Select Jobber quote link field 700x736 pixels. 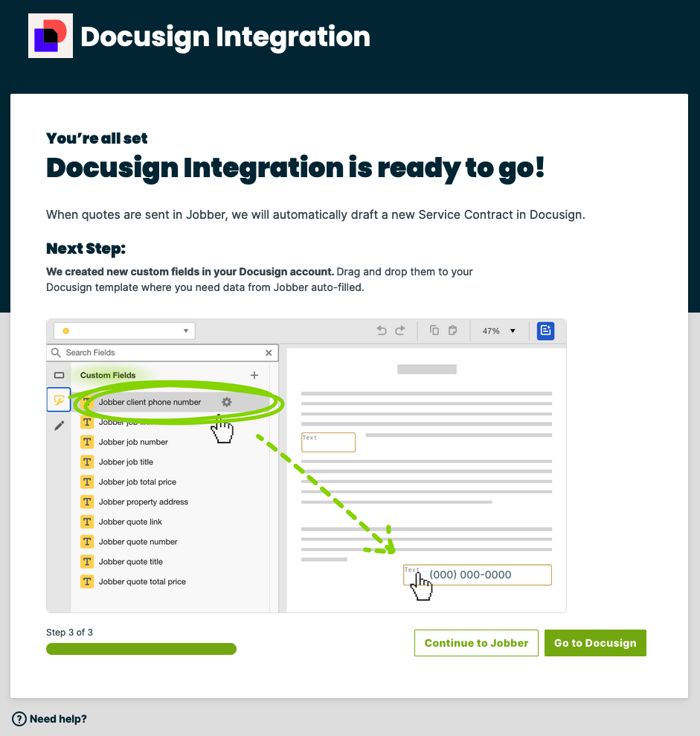coord(130,522)
